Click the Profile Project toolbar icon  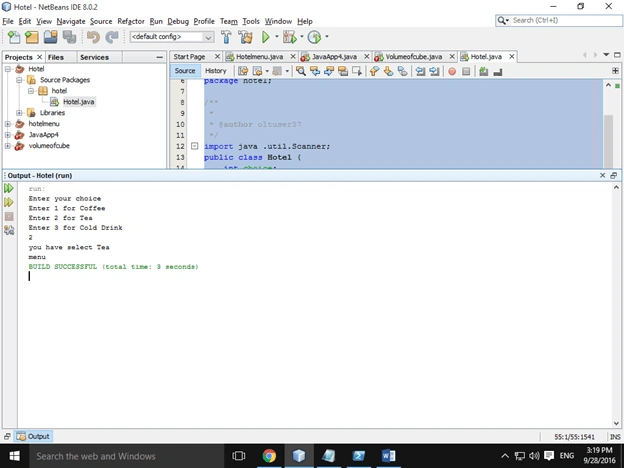tap(314, 37)
